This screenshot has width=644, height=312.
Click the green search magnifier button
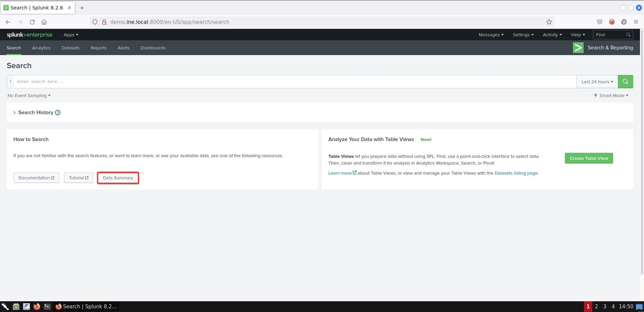625,82
